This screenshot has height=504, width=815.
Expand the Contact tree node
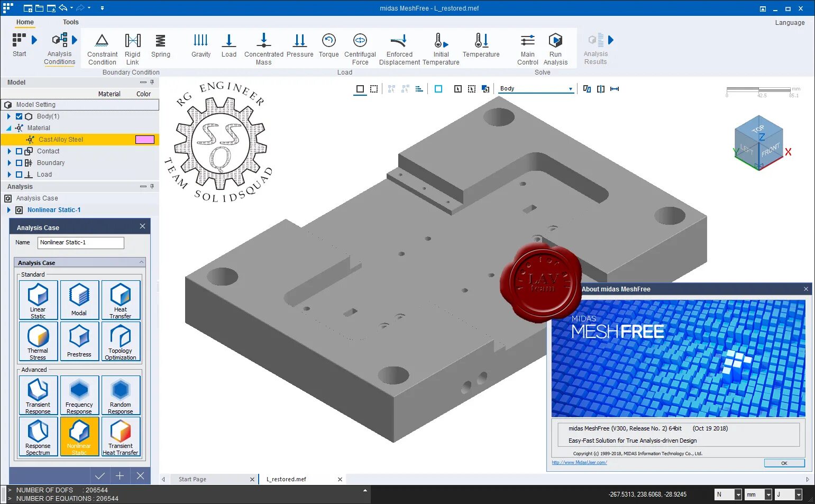pyautogui.click(x=9, y=151)
